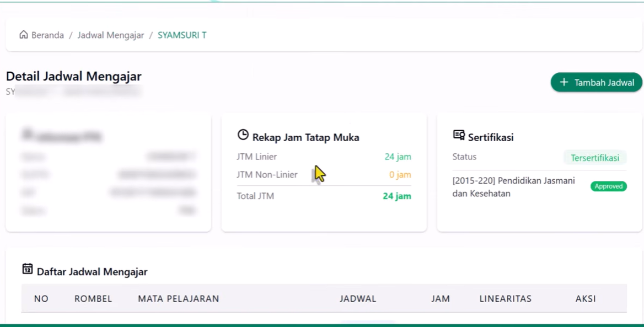Screen dimensions: 644x327
Task: Click the home icon in the breadcrumb
Action: 23,35
